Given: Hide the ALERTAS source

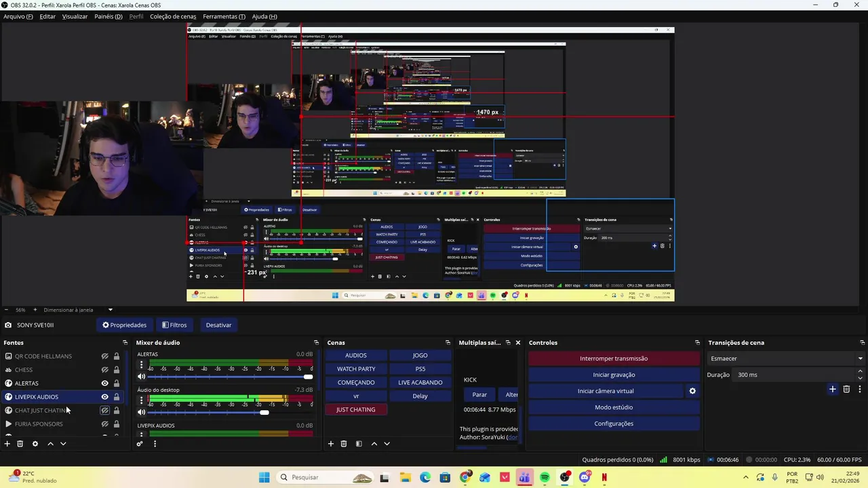Looking at the screenshot, I should [105, 384].
